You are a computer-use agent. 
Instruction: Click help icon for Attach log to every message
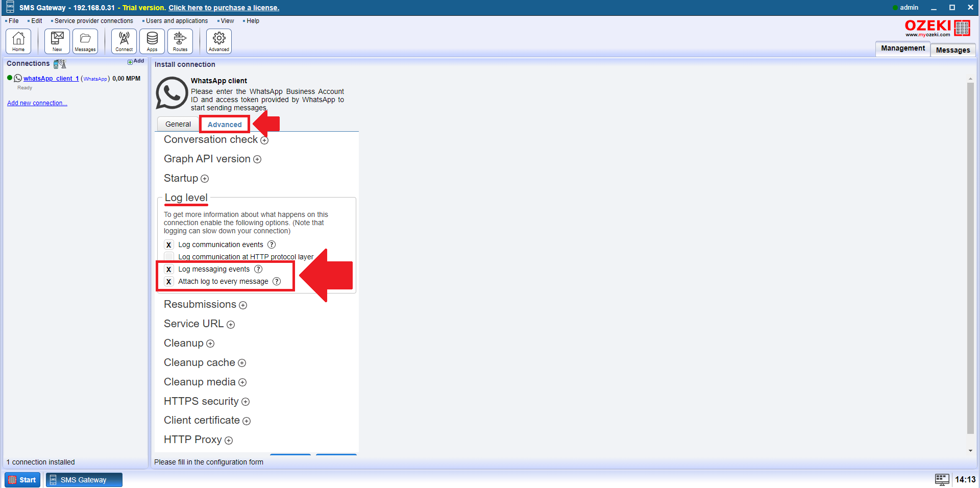[277, 281]
